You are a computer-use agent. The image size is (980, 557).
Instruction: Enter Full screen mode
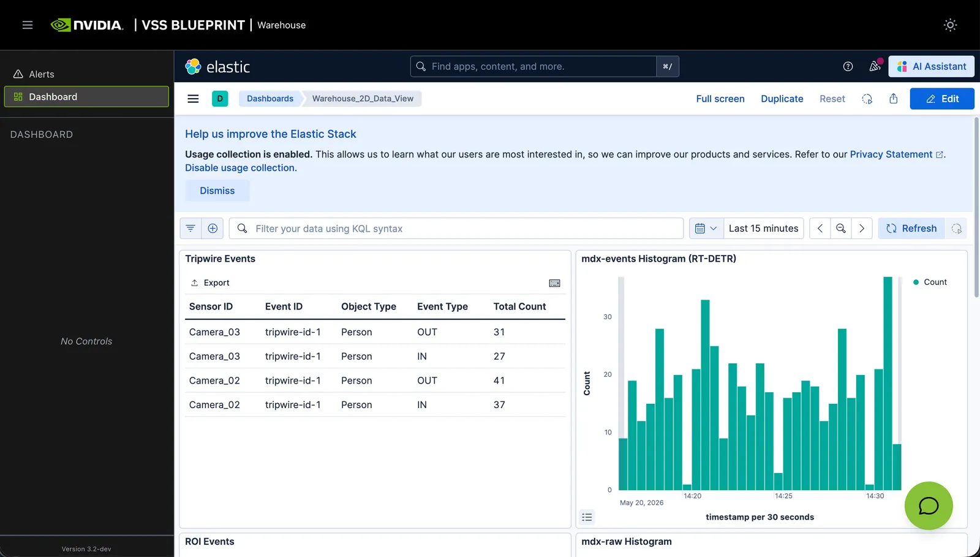point(720,99)
